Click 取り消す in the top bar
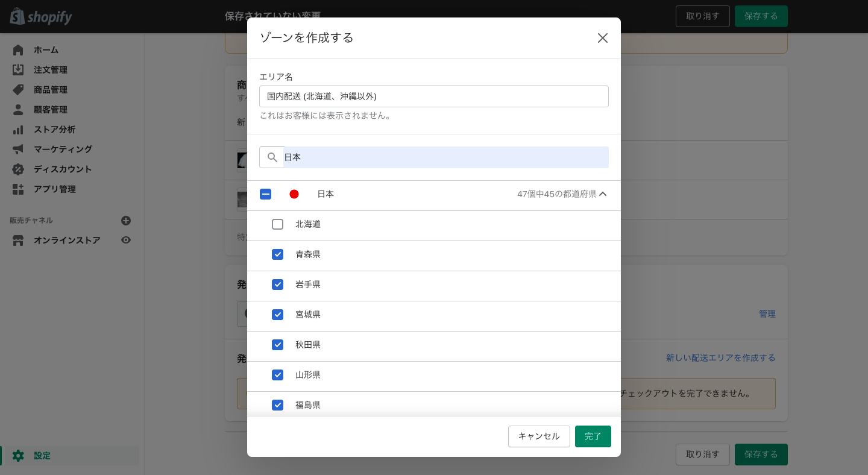The image size is (868, 475). tap(703, 16)
